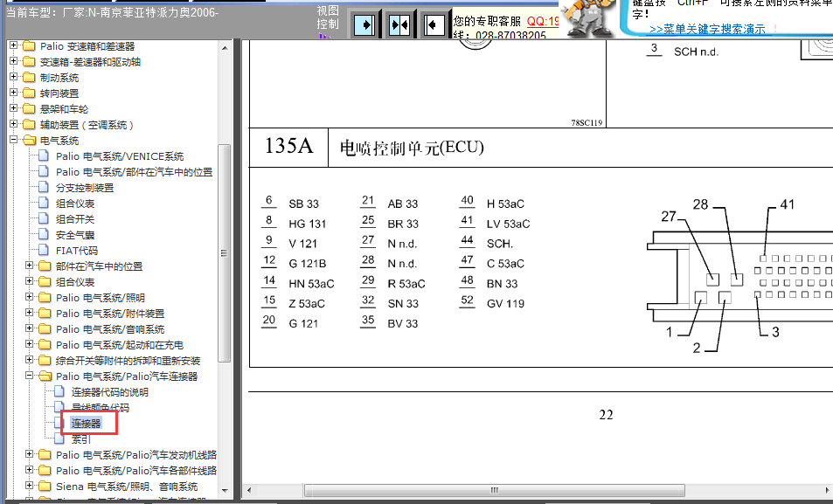Click pin entry 'BV 33'

(403, 323)
